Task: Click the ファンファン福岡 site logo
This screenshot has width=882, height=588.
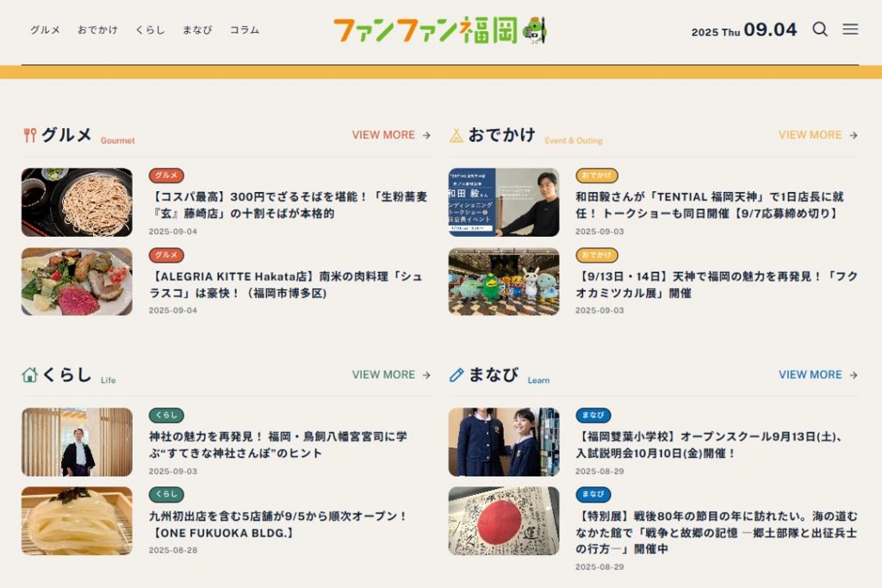Action: click(440, 30)
